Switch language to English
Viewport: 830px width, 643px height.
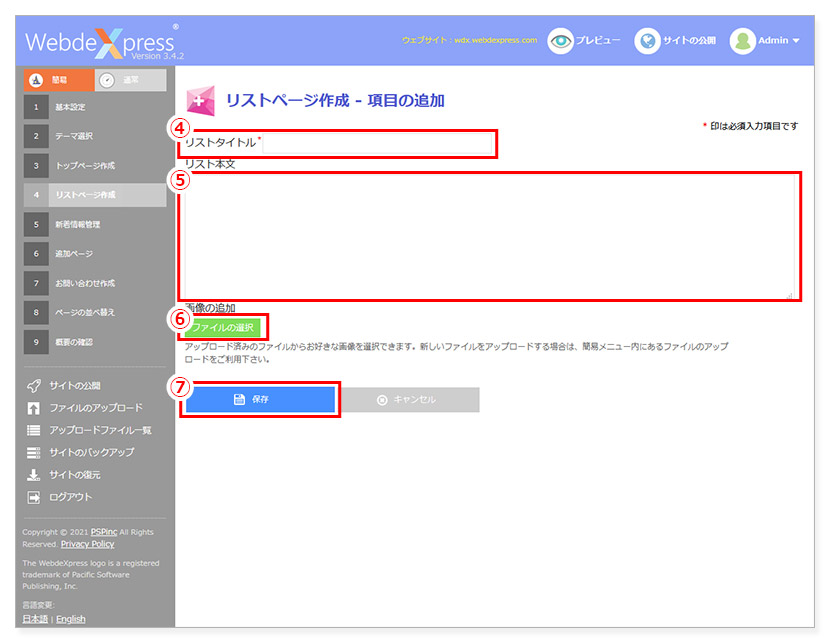(71, 619)
